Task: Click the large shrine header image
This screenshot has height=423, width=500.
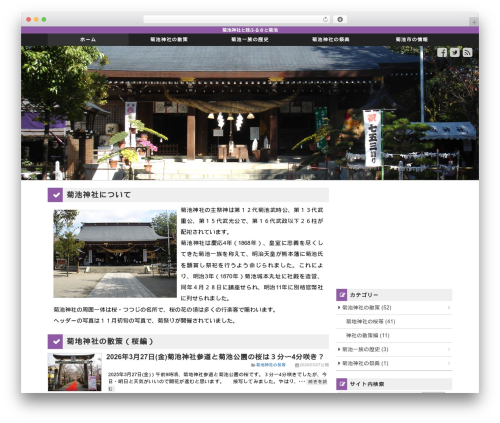Action: coord(250,113)
